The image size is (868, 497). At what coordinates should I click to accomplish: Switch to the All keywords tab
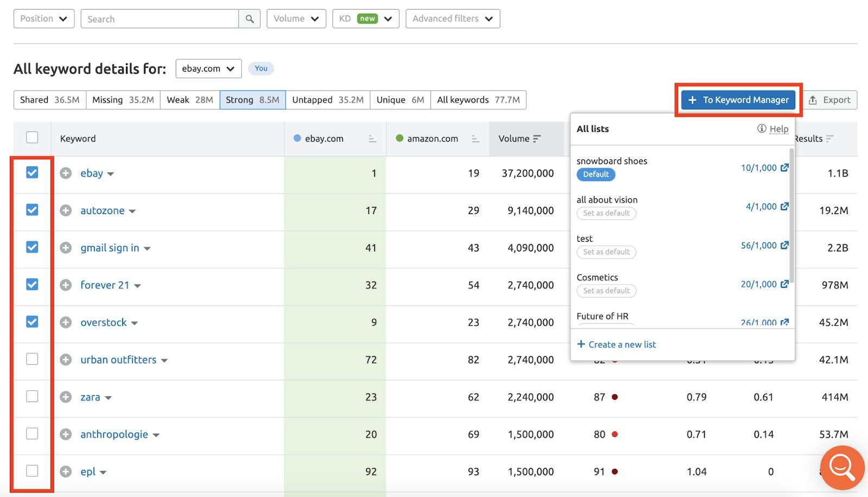coord(478,100)
